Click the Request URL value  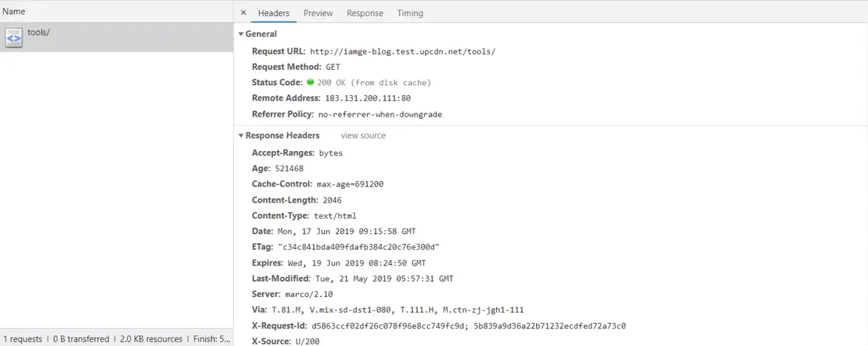tap(402, 52)
